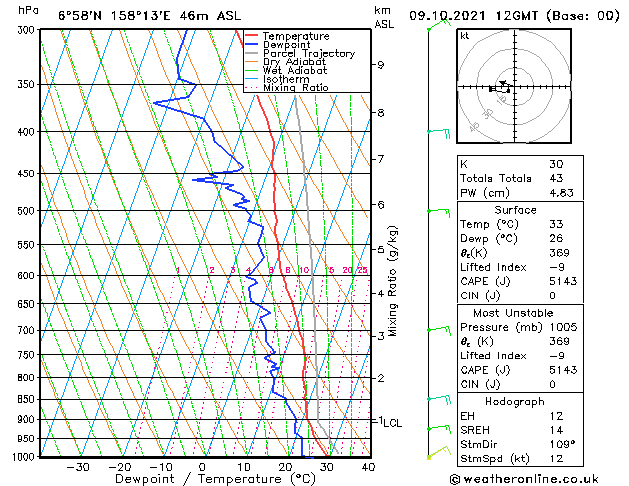629x486 pixels.
Task: Click the hodograph wind circle plot
Action: 514,86
